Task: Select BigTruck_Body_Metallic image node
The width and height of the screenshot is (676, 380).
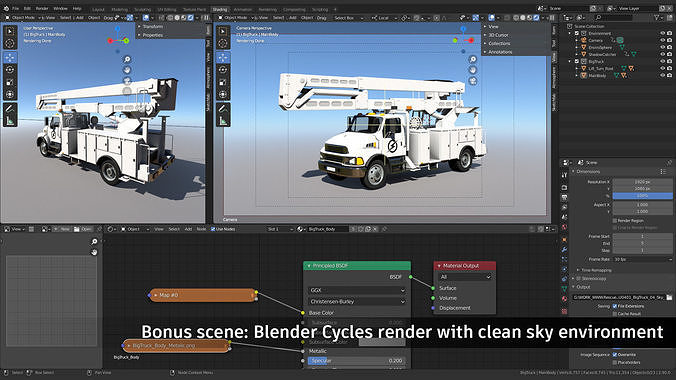Action: (176, 346)
